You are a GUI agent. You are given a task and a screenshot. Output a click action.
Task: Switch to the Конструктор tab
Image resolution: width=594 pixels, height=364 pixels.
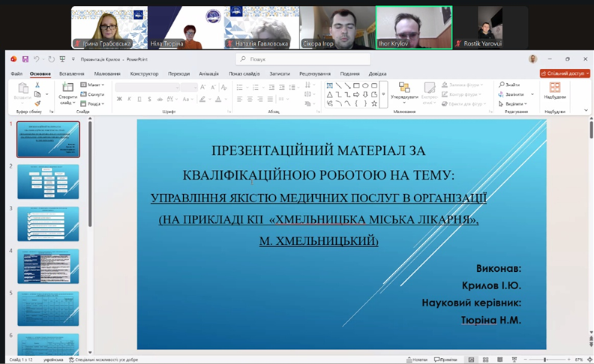tap(144, 73)
